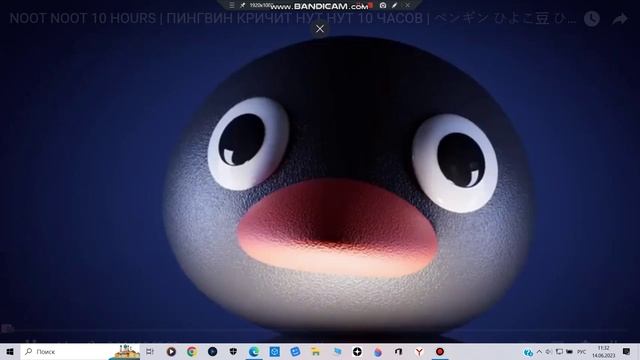Click the Share arrow icon
640x360 pixels.
tap(620, 19)
